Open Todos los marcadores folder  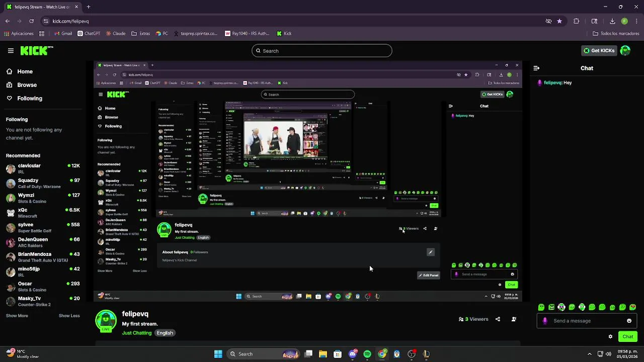pos(616,34)
